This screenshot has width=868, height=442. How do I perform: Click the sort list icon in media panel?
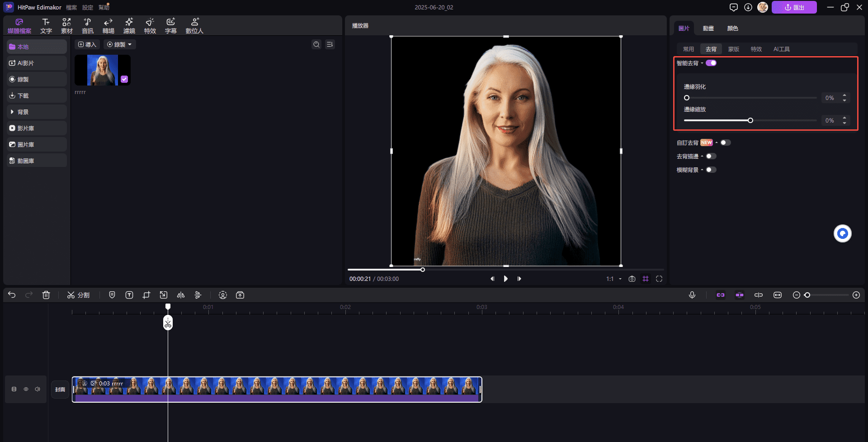click(x=330, y=44)
